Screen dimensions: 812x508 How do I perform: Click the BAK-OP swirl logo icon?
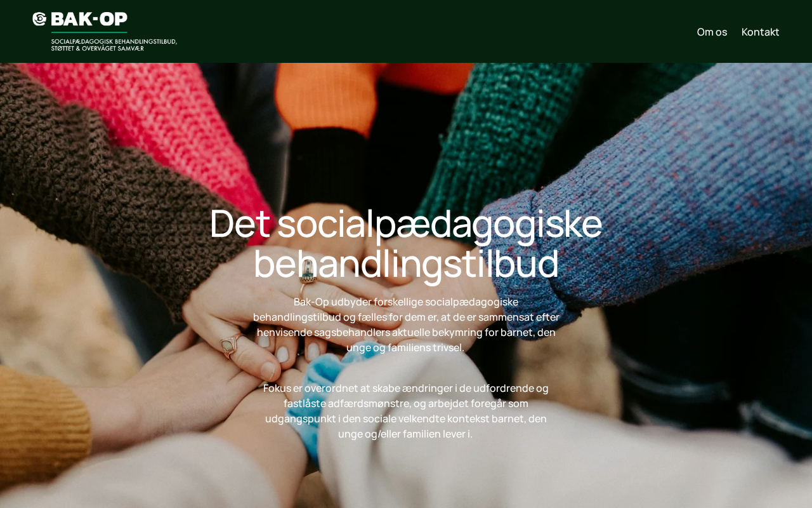coord(39,19)
